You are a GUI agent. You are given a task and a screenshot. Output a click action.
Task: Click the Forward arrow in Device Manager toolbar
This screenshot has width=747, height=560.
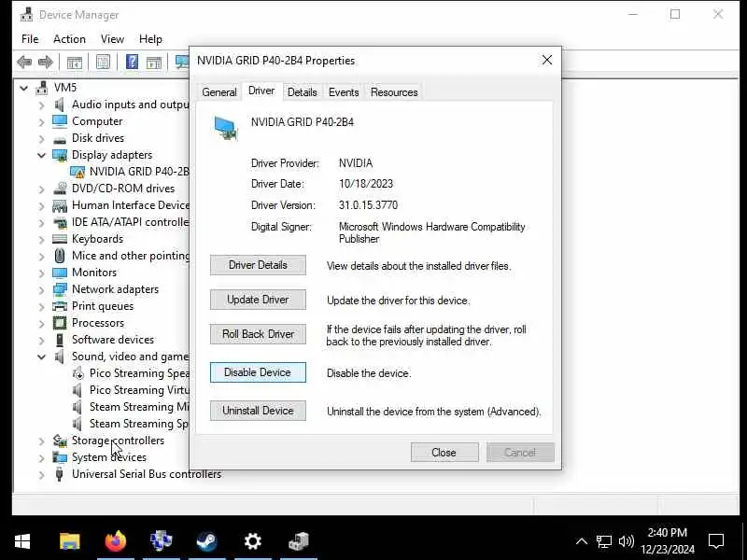click(45, 62)
